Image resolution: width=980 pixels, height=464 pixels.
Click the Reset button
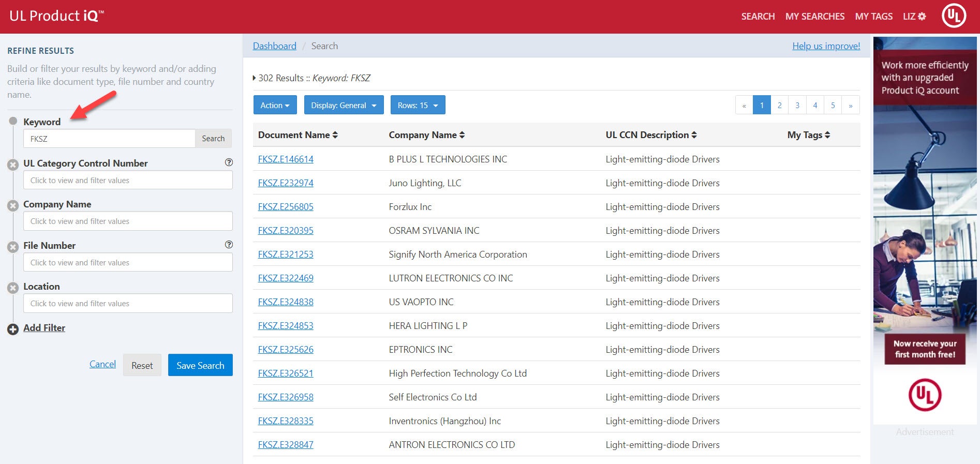pos(142,365)
